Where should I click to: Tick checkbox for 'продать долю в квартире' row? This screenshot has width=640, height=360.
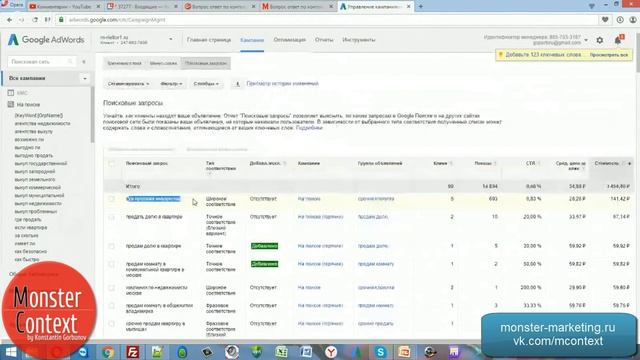pyautogui.click(x=111, y=217)
